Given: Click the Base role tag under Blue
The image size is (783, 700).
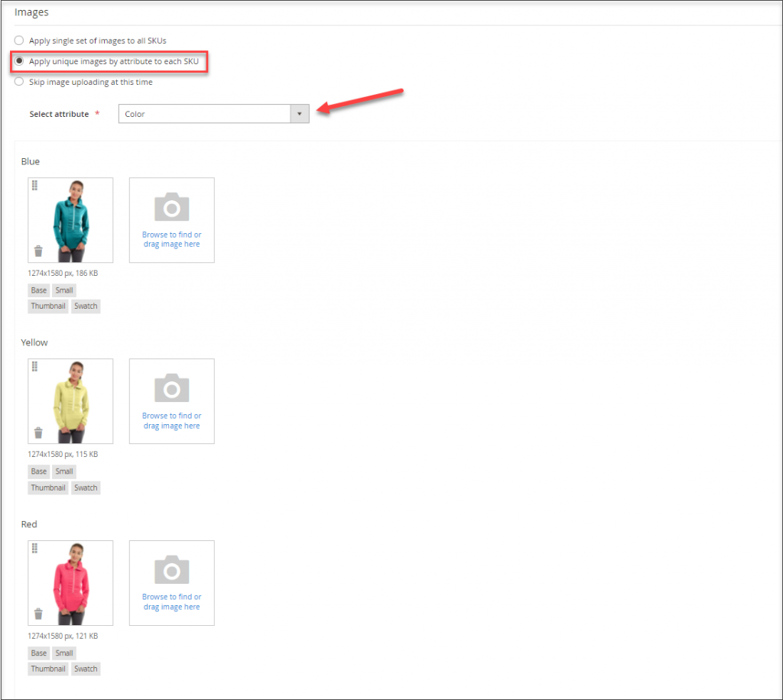Looking at the screenshot, I should pyautogui.click(x=38, y=290).
